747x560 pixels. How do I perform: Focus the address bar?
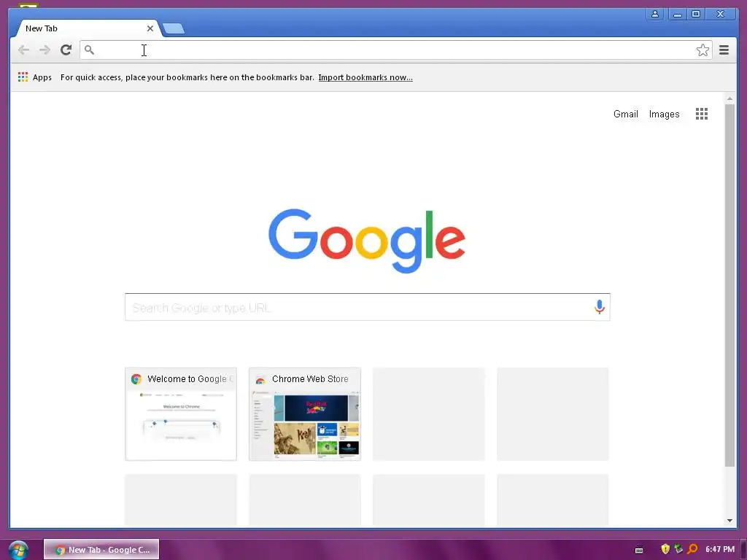(396, 50)
